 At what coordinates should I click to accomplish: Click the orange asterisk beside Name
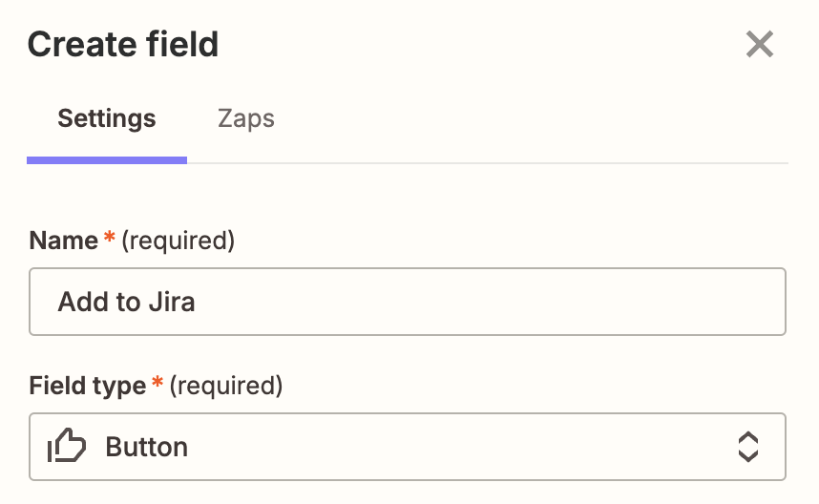point(111,239)
